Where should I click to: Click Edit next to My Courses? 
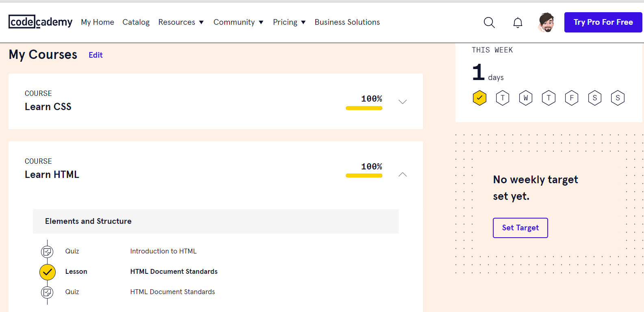pos(95,55)
